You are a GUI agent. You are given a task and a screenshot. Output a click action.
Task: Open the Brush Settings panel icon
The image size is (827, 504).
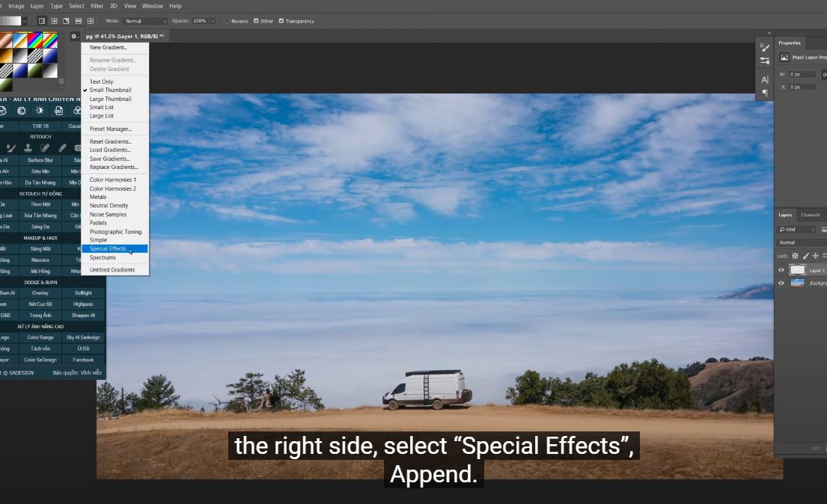(x=764, y=47)
